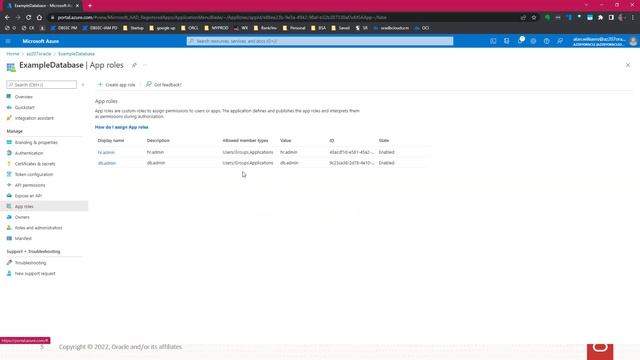The image size is (640, 360).
Task: Click the browser Back arrow
Action: [x=7, y=18]
